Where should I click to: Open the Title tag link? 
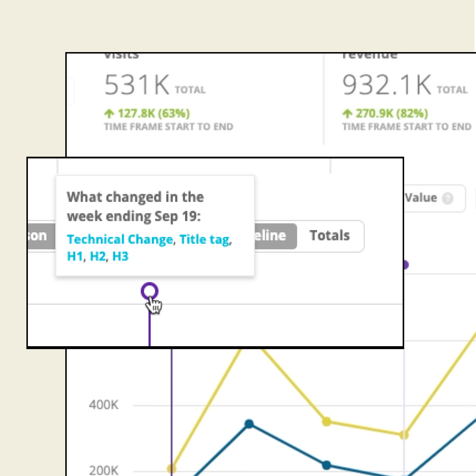tap(204, 240)
